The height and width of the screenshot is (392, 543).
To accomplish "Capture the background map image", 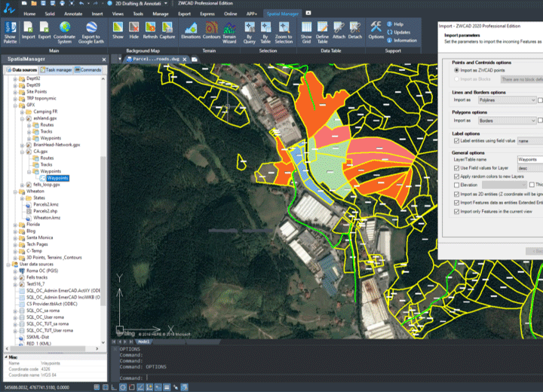I will [x=167, y=30].
